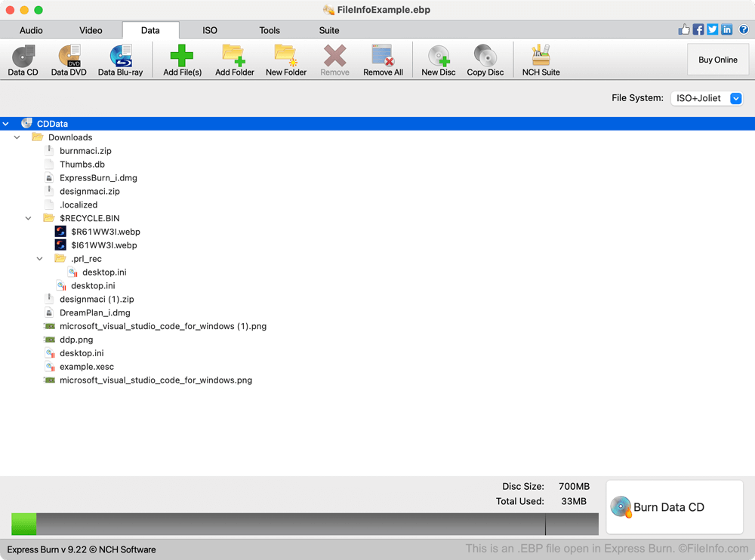Collapse the .prl_rec folder chevron
Image resolution: width=755 pixels, height=560 pixels.
[40, 259]
